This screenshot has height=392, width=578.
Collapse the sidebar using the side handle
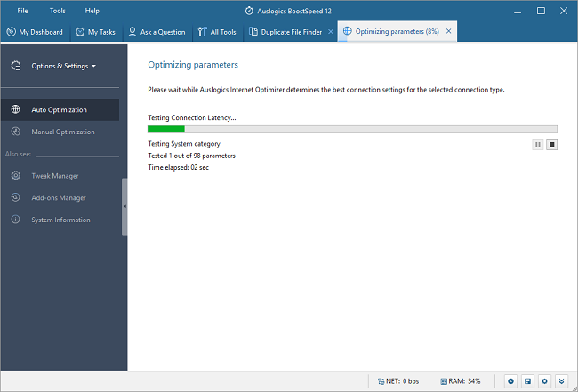[x=124, y=207]
